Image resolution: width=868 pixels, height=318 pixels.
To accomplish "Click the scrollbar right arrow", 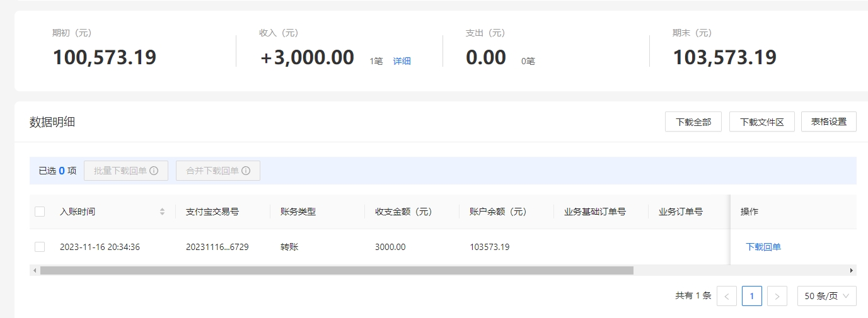I will (852, 270).
